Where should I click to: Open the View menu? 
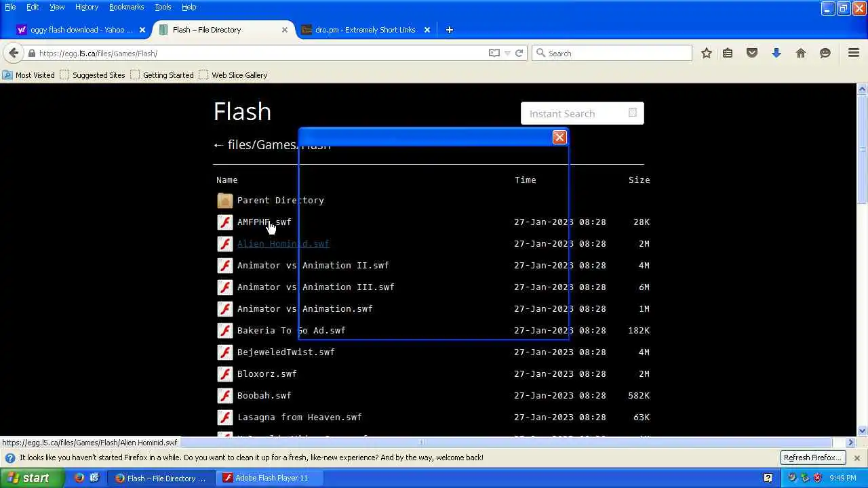57,7
